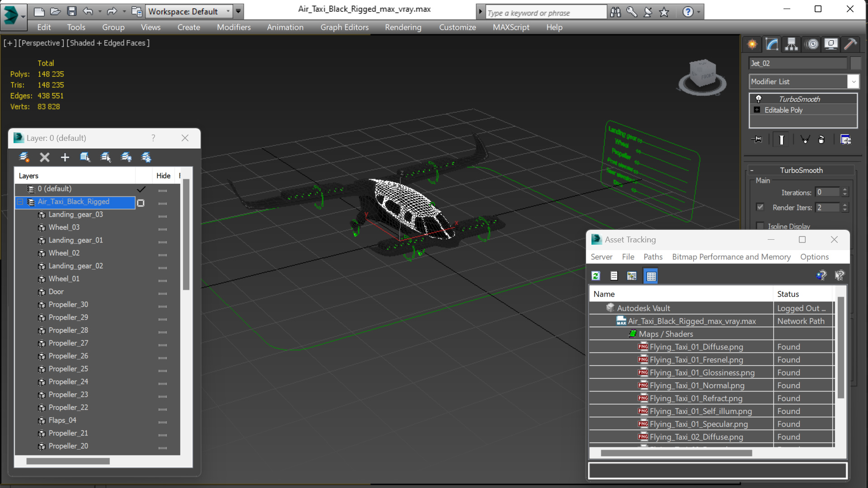
Task: Click the Pin Stack icon below the modifier stack
Action: point(757,139)
